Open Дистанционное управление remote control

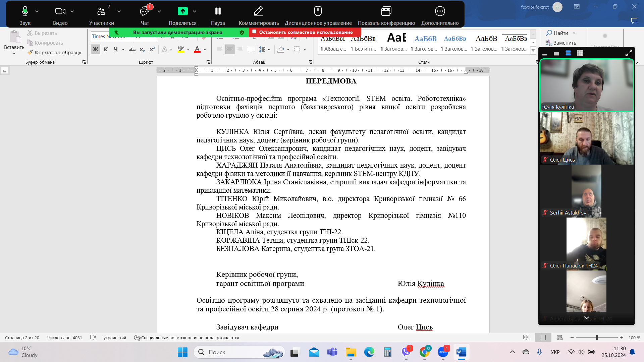[x=318, y=15]
